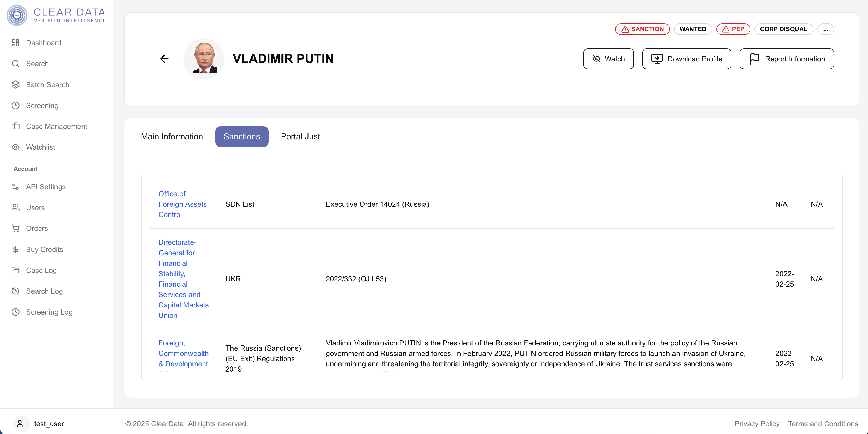Open Batch Search layers icon

16,85
